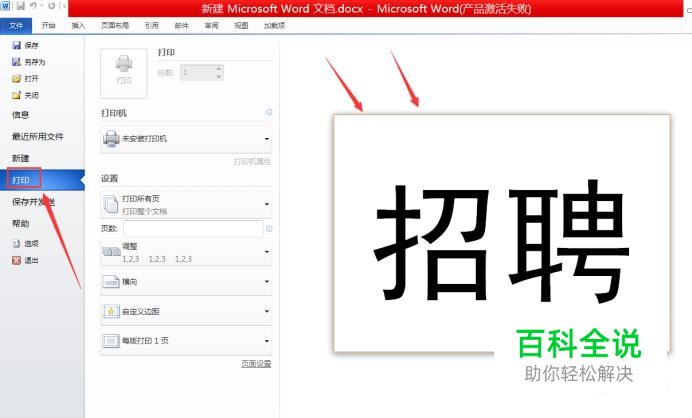Increase the copies count with up arrow
The height and width of the screenshot is (418, 692).
218,68
